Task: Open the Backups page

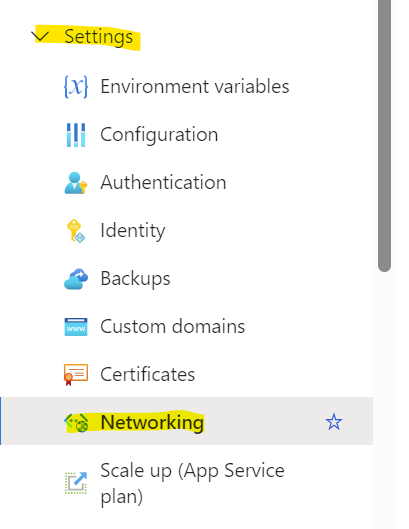Action: click(187, 279)
